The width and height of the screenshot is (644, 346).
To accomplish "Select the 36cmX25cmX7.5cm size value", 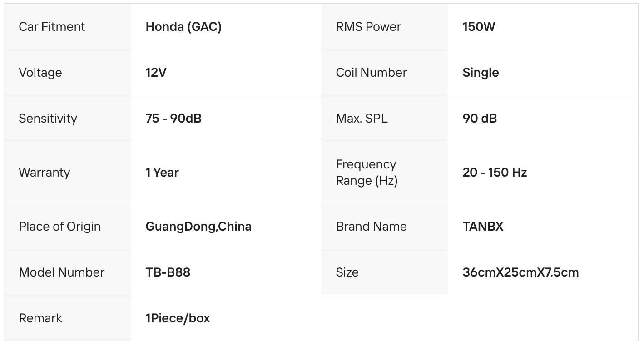I will (x=520, y=272).
